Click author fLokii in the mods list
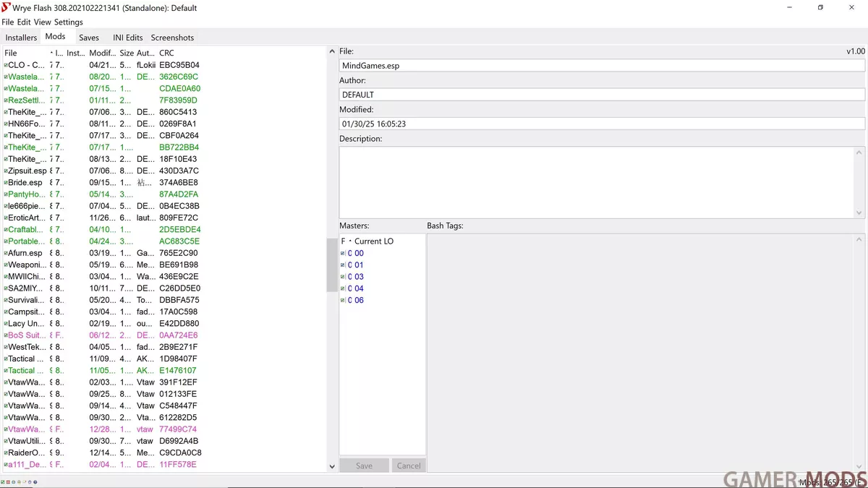This screenshot has width=868, height=488. point(146,65)
